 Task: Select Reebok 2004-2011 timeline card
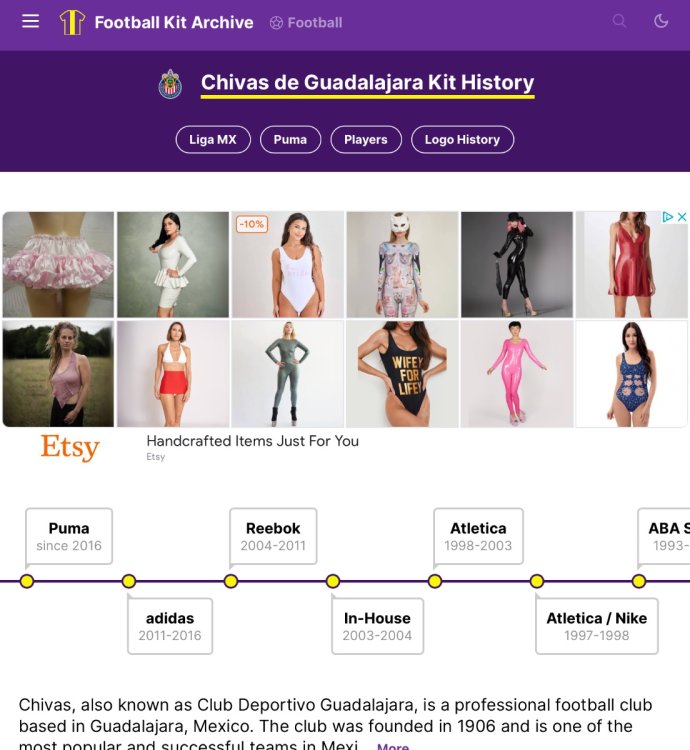point(273,536)
